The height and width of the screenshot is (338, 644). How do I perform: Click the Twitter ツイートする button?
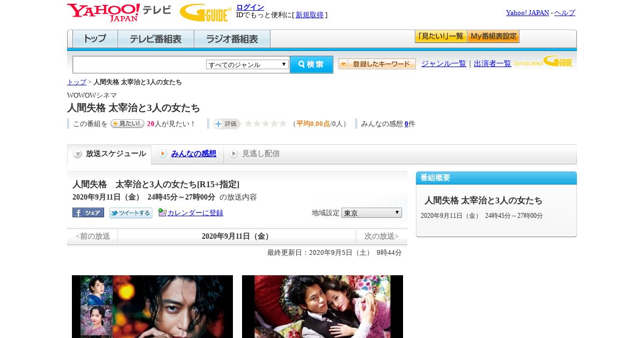[x=131, y=213]
